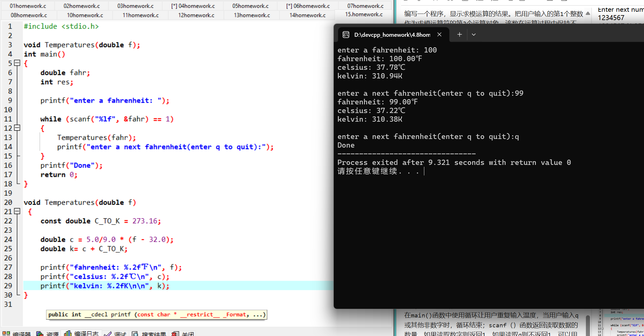Click line number 29 in gutter
This screenshot has height=336, width=644.
pyautogui.click(x=8, y=286)
